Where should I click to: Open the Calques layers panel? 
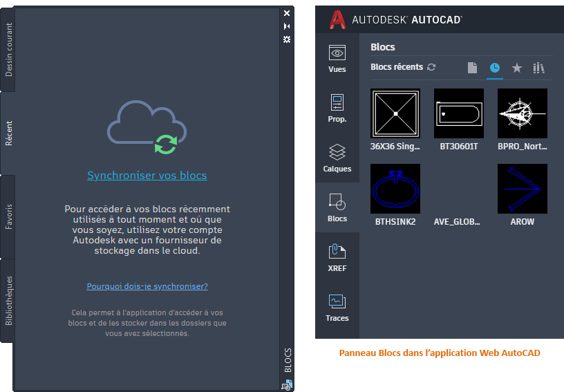[337, 158]
